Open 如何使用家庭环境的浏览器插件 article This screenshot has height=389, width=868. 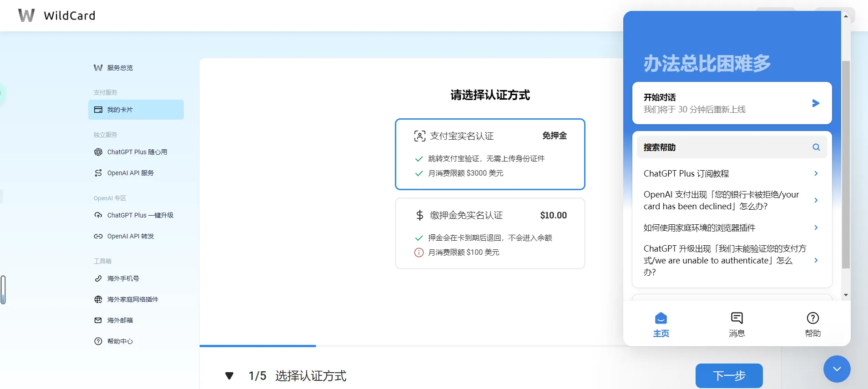732,227
